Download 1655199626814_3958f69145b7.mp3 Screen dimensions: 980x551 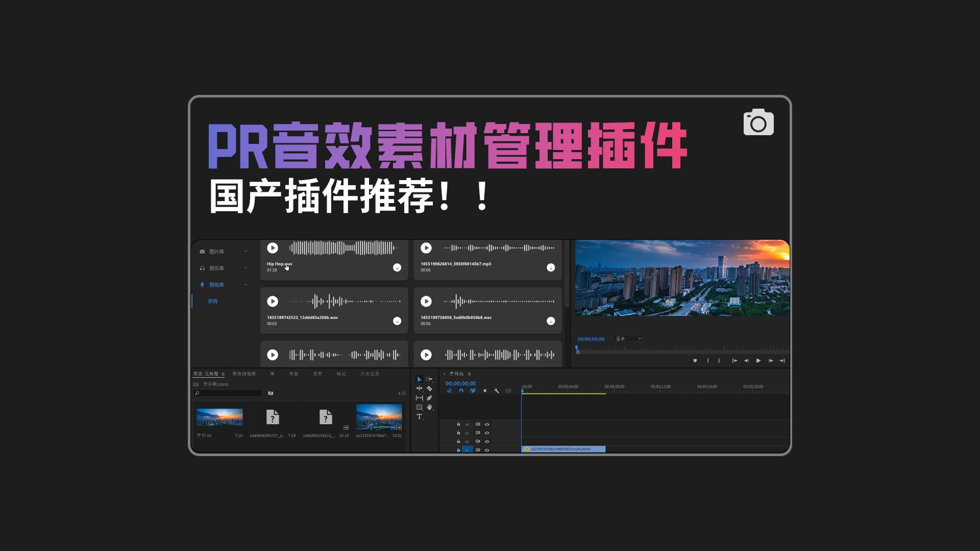tap(551, 267)
